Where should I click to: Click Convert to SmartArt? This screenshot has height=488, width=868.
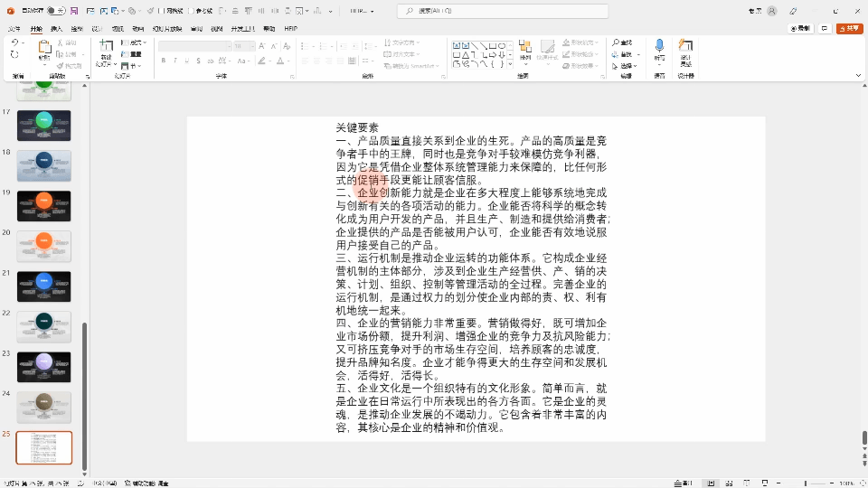[411, 66]
